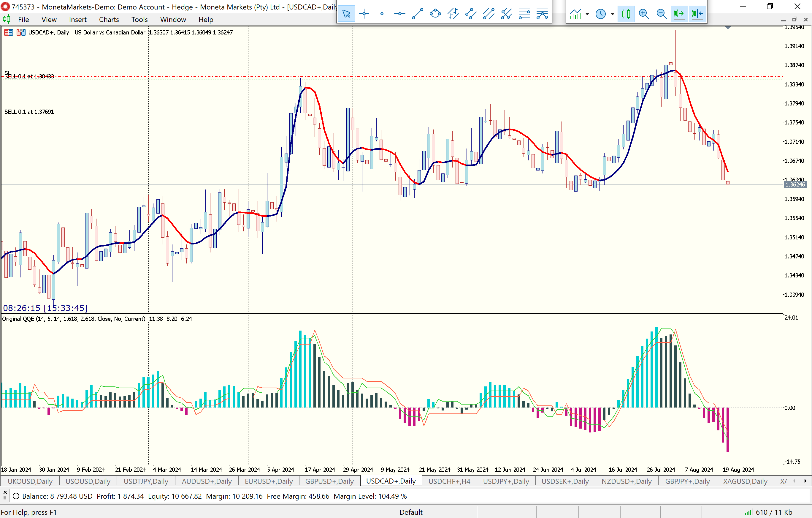Screen dimensions: 812x518
Task: Click the SELL 0.1 at 1.37691 order label
Action: pyautogui.click(x=29, y=112)
